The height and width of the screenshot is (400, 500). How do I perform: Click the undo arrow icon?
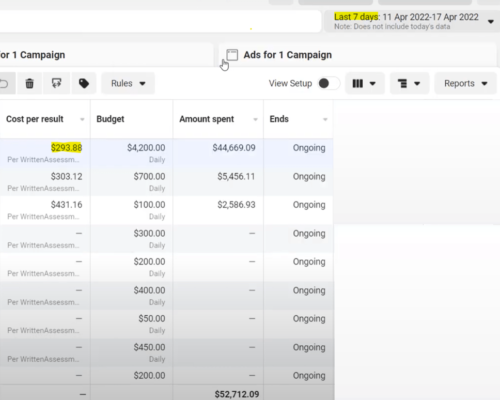pyautogui.click(x=5, y=83)
